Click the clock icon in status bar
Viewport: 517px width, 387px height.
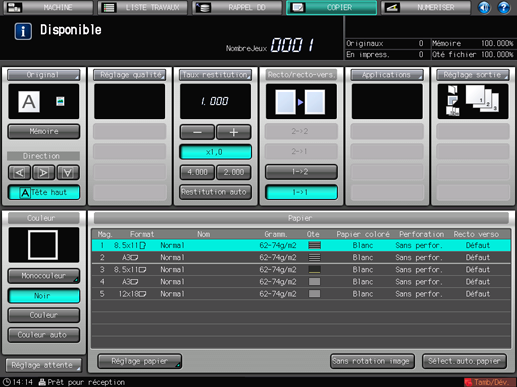pyautogui.click(x=7, y=382)
